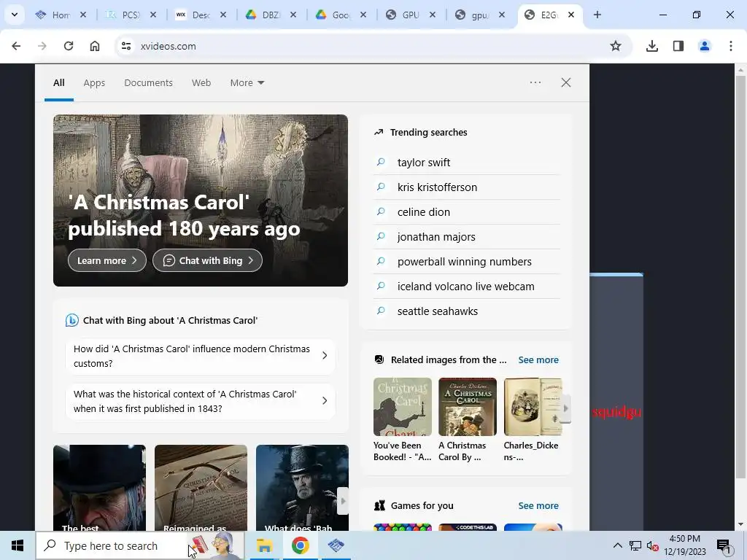Screen dimensions: 747x560
Task: Open the Reimagined as article card
Action: coord(201,488)
